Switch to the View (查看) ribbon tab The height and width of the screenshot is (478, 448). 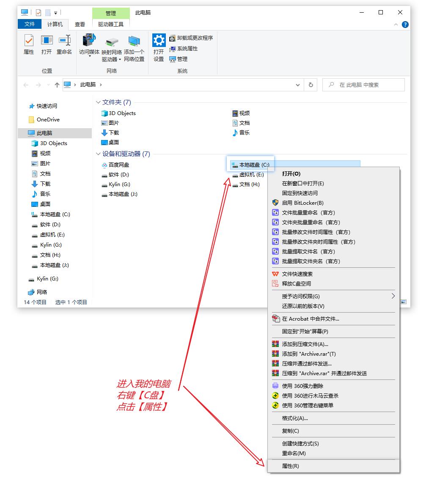tap(80, 25)
